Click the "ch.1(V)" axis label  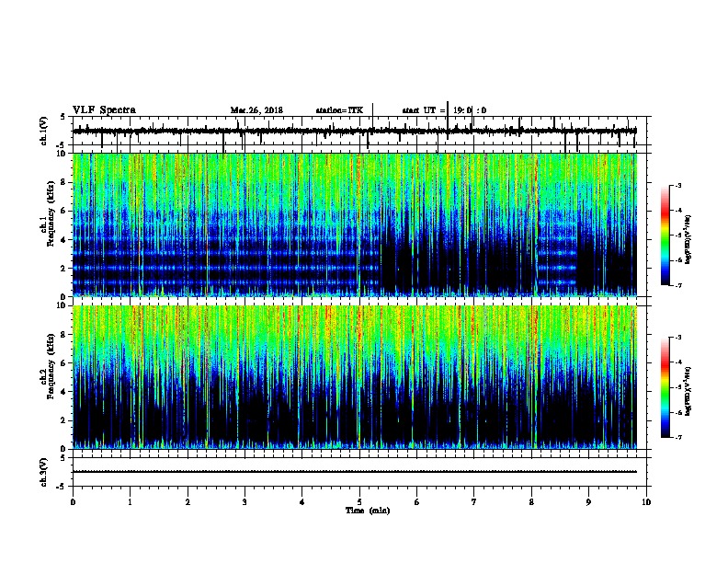[44, 131]
